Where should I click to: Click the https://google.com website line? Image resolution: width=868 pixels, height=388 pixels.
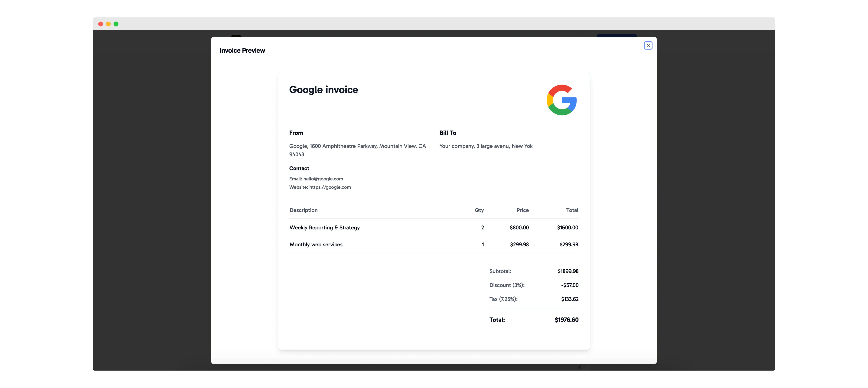[x=320, y=187]
